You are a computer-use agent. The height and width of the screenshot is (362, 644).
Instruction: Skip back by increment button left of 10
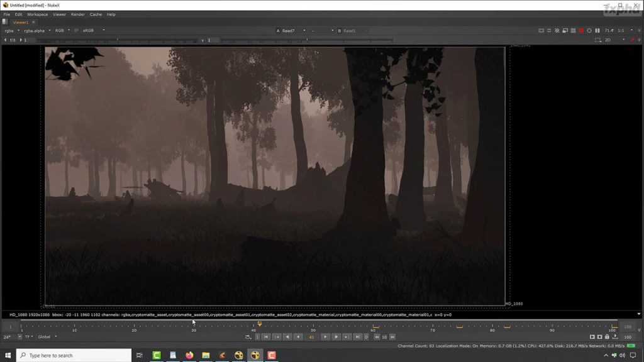click(377, 337)
